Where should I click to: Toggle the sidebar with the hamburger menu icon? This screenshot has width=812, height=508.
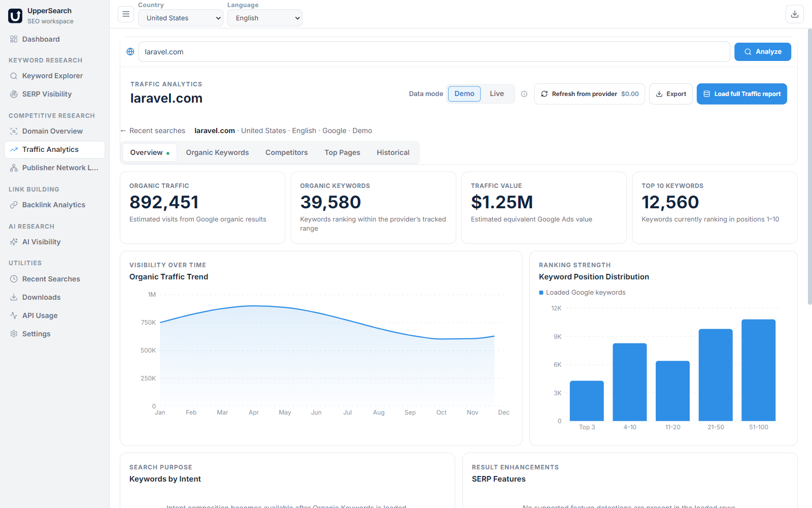click(x=126, y=14)
